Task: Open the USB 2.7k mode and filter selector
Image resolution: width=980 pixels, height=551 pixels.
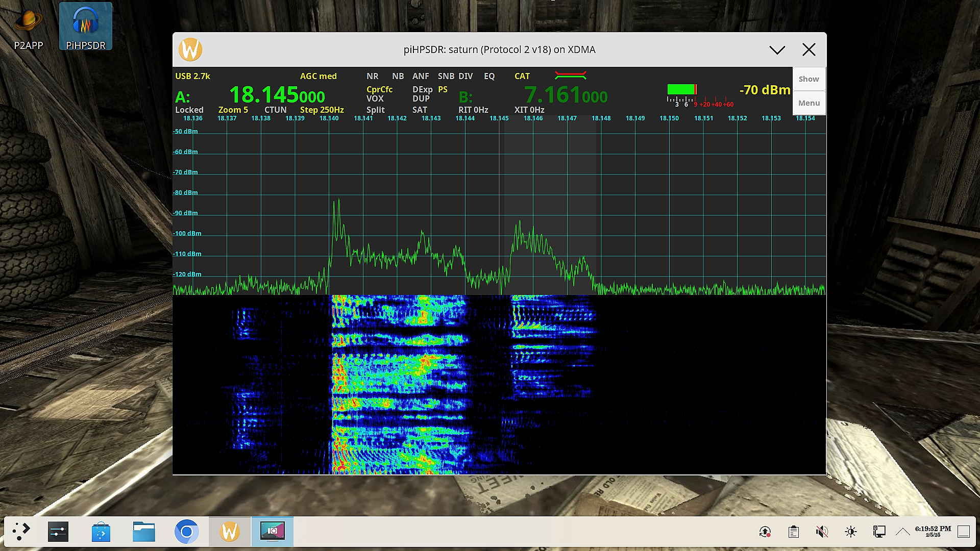Action: point(193,76)
